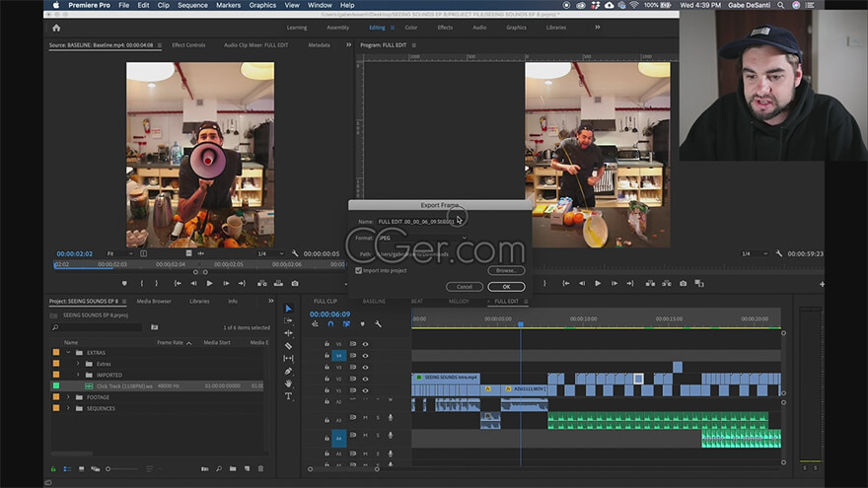Viewport: 868px width, 488px height.
Task: Add marker in timeline panel
Action: pos(363,324)
